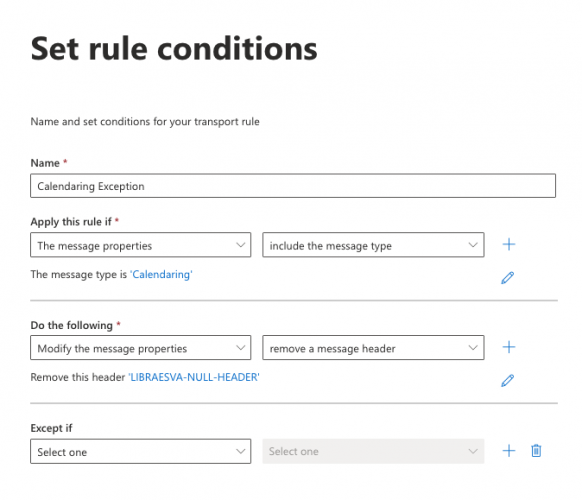This screenshot has height=500, width=582.
Task: Select the 'Set rule conditions' page heading
Action: pos(174,49)
